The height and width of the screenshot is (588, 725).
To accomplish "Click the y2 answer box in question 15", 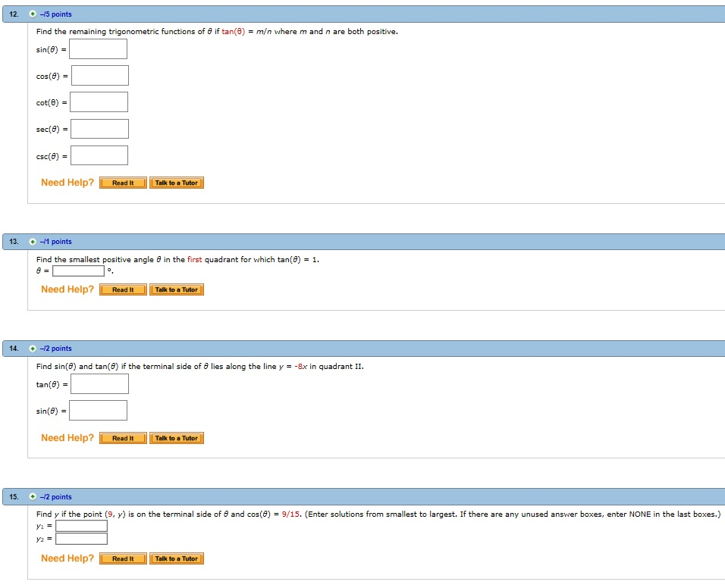I will 82,540.
